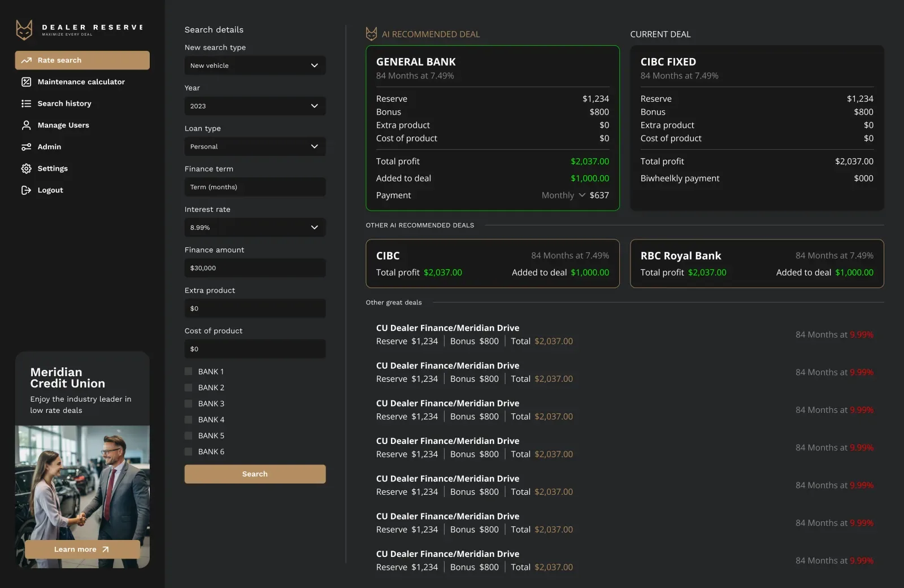Click the Cost of product field
904x588 pixels.
(x=255, y=349)
